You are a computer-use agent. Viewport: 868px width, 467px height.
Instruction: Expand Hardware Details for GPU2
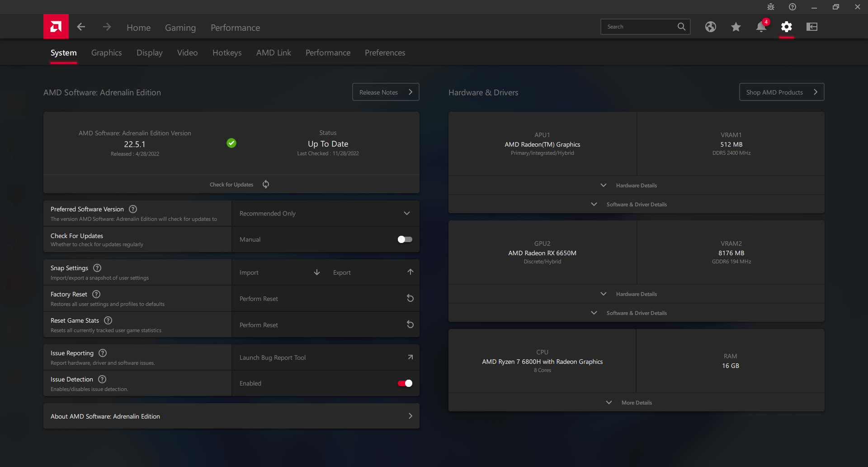637,294
